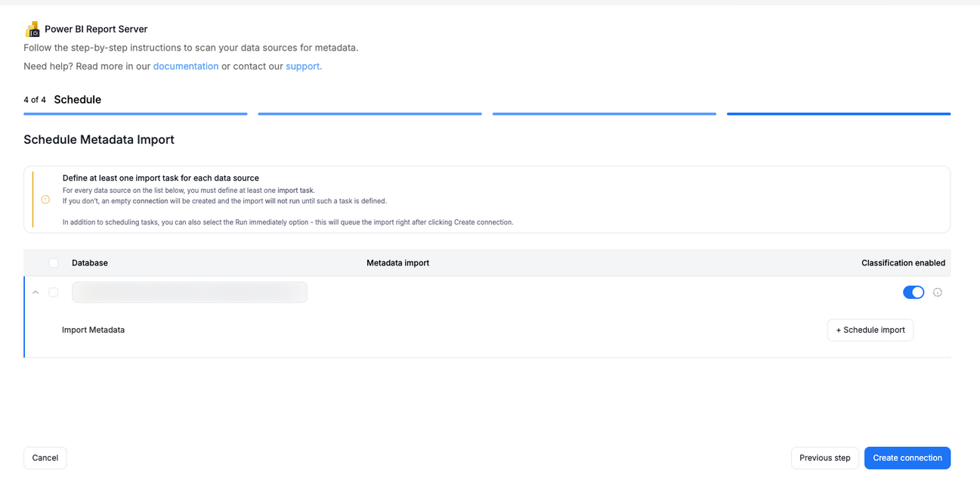980x496 pixels.
Task: Click the '4 of 4' step indicator
Action: click(35, 100)
